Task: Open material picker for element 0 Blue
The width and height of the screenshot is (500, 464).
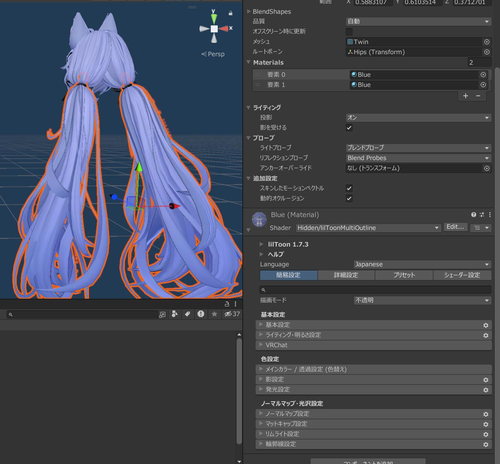Action: 483,75
